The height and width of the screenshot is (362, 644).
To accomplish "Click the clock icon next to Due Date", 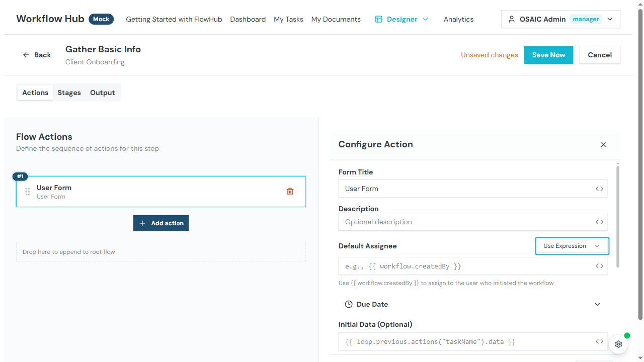I will (348, 304).
